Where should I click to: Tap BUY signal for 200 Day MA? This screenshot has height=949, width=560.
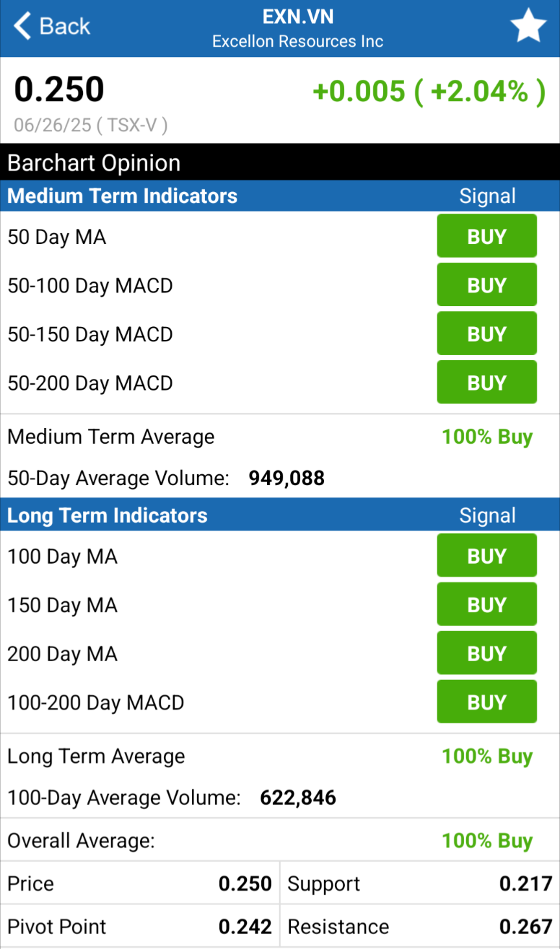[x=487, y=653]
